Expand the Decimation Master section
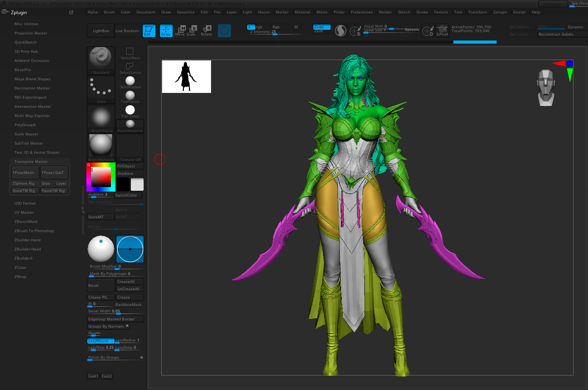 (x=32, y=88)
